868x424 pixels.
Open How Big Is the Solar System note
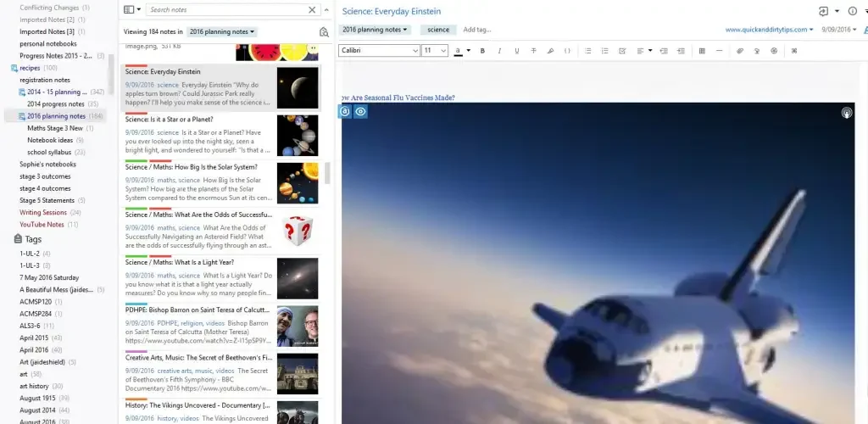click(220, 183)
